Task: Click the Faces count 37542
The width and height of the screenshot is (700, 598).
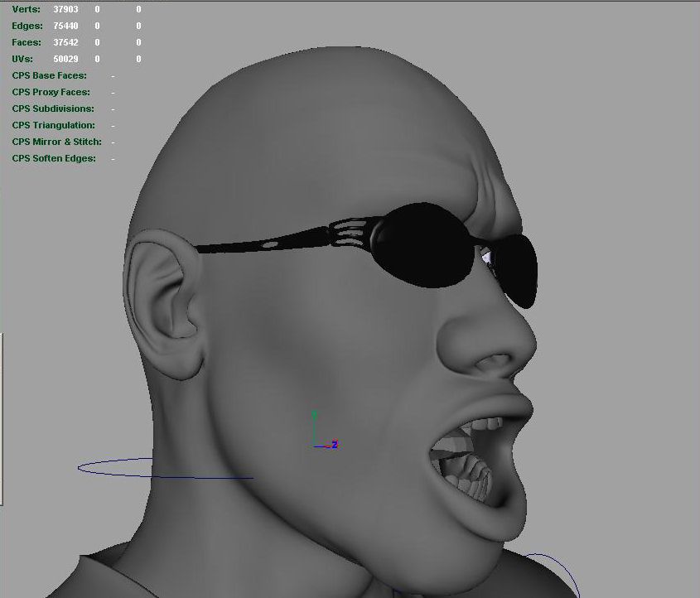Action: tap(65, 42)
